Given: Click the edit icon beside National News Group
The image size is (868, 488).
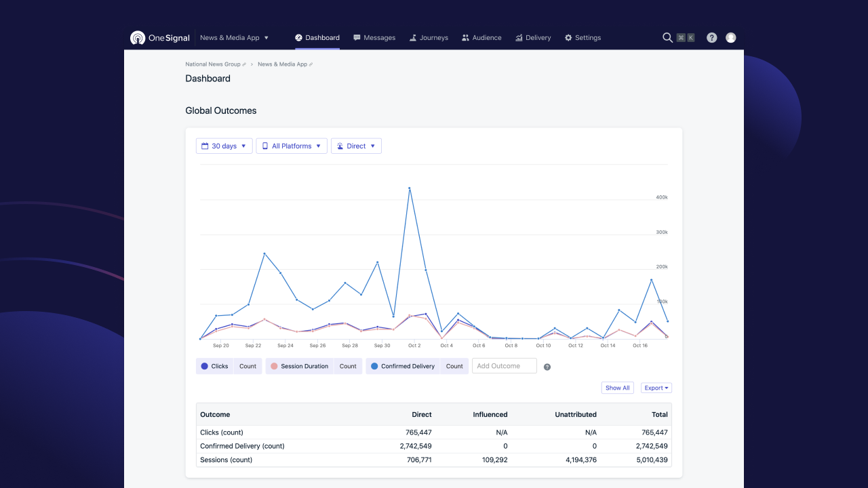Looking at the screenshot, I should [245, 64].
